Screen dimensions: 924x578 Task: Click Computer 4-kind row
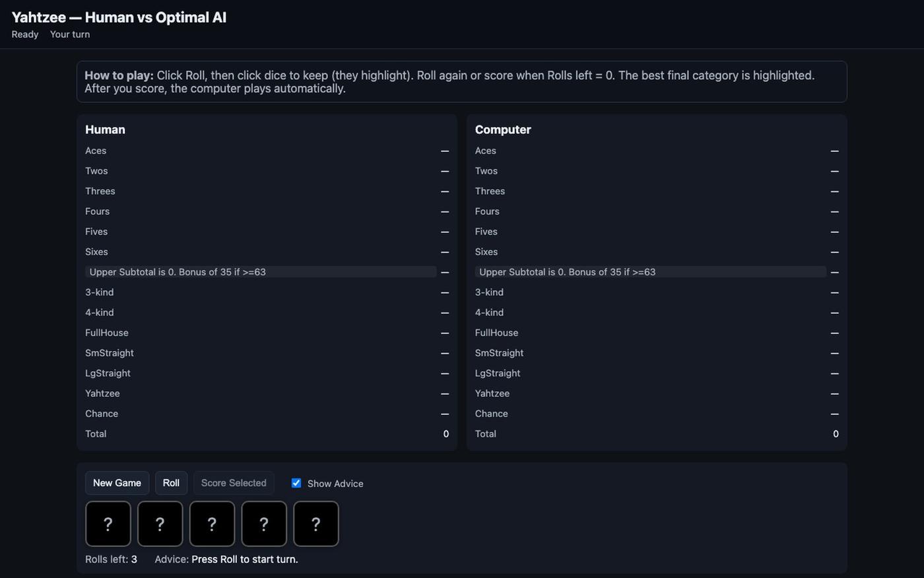coord(657,312)
